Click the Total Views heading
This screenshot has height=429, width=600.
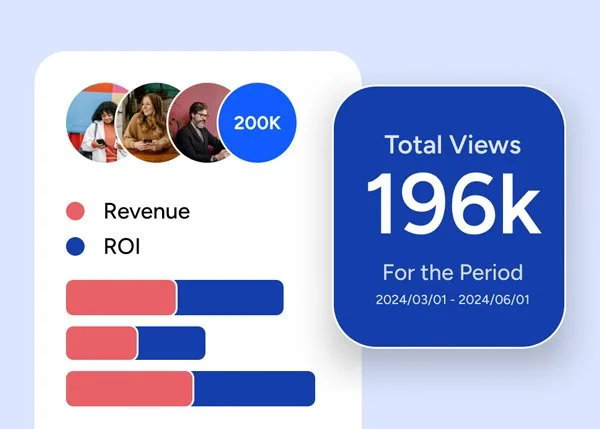coord(453,145)
